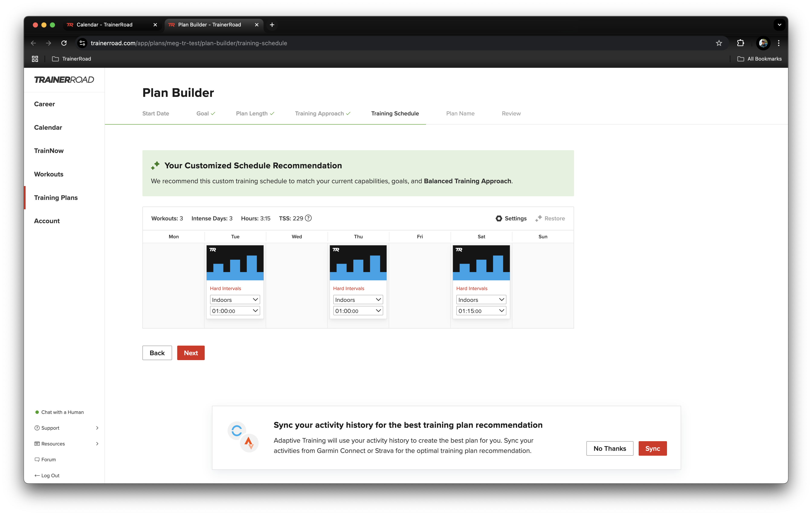Click the TSS help question mark icon

(x=308, y=218)
